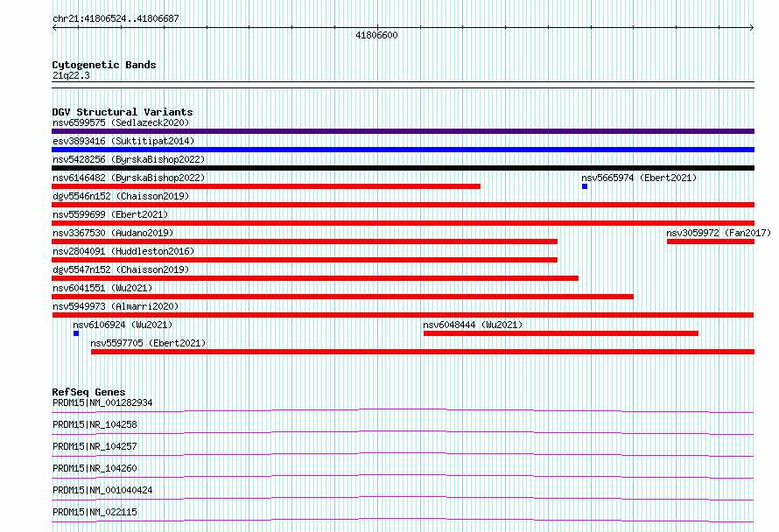The width and height of the screenshot is (779, 532).
Task: Open the PRDM15|NR_104257 transcript label
Action: click(95, 446)
